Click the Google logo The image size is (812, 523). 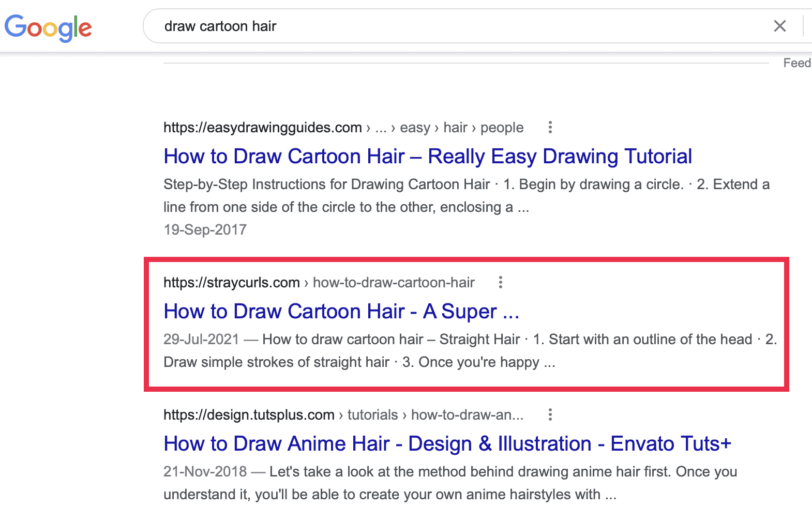coord(48,27)
